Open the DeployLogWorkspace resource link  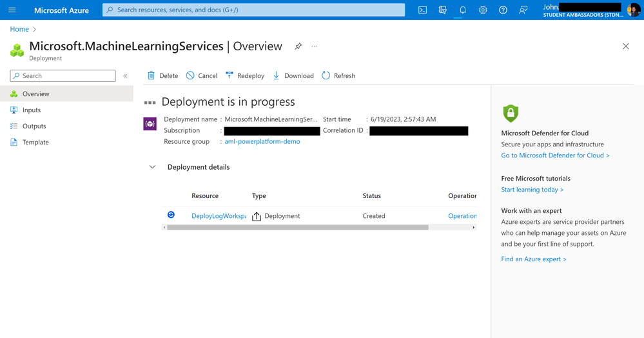[x=219, y=216]
